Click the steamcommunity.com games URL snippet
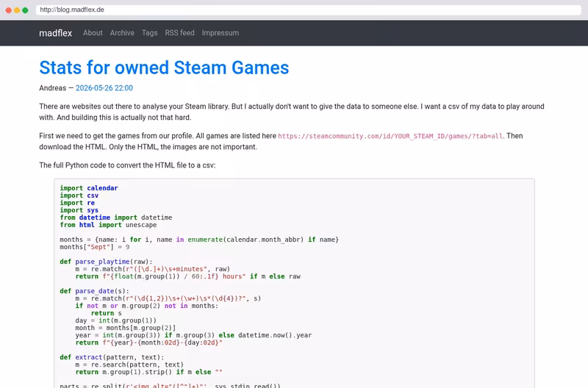This screenshot has width=588, height=388. coord(390,136)
